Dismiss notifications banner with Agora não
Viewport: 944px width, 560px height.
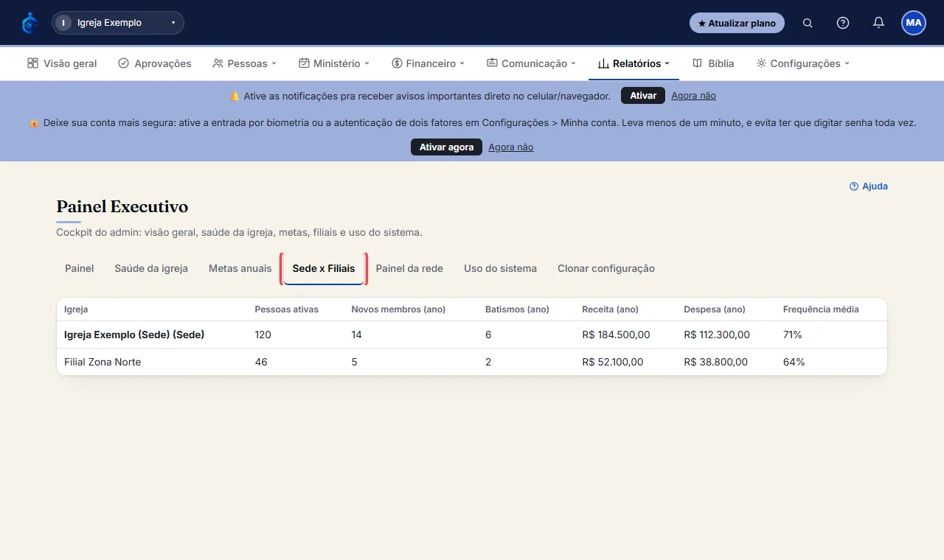click(x=693, y=96)
